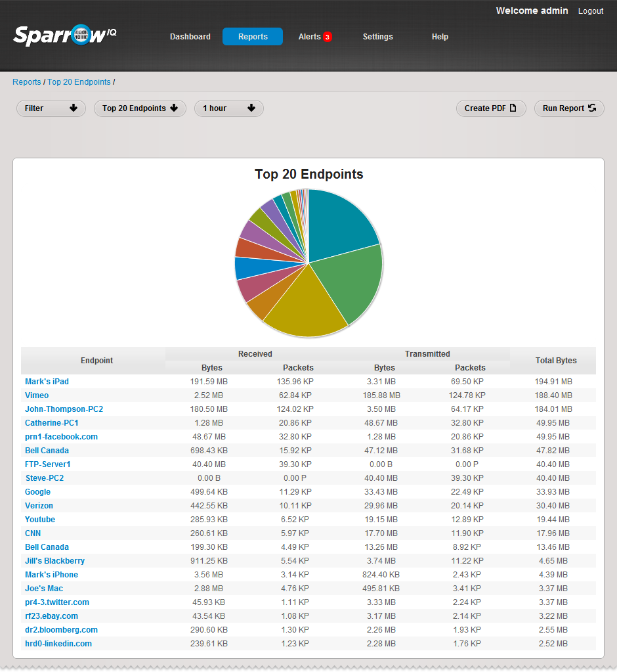The width and height of the screenshot is (617, 672).
Task: Click the Welcome admin text
Action: [532, 11]
